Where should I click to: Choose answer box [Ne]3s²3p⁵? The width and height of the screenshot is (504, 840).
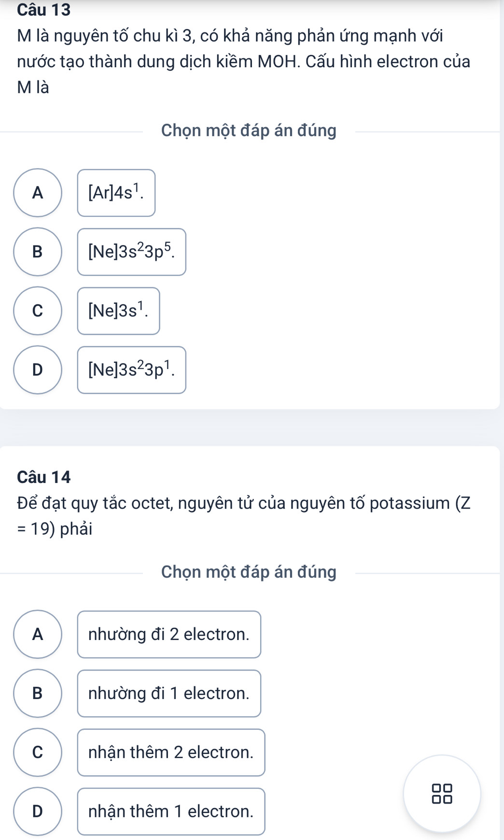coord(131,252)
